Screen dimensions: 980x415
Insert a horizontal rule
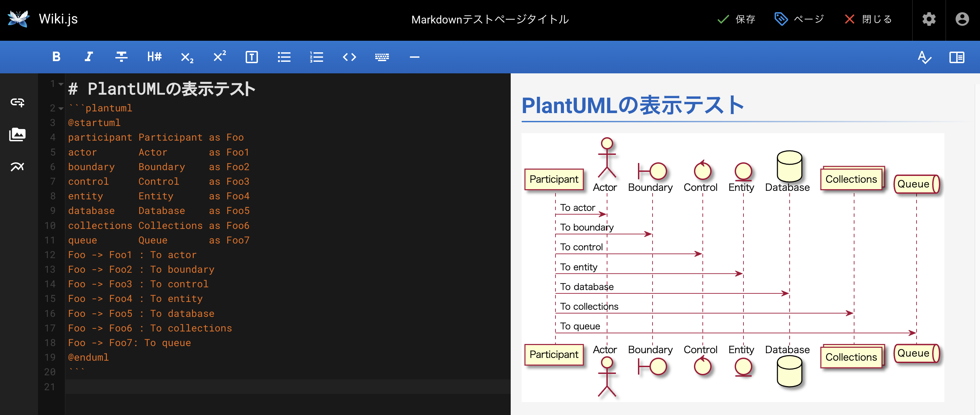click(x=414, y=57)
